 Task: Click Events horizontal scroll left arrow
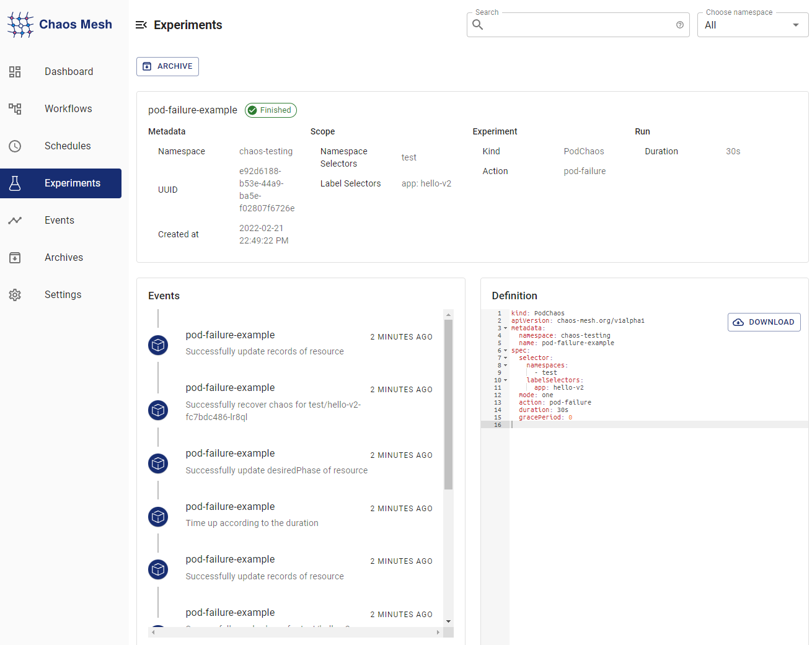coord(153,632)
